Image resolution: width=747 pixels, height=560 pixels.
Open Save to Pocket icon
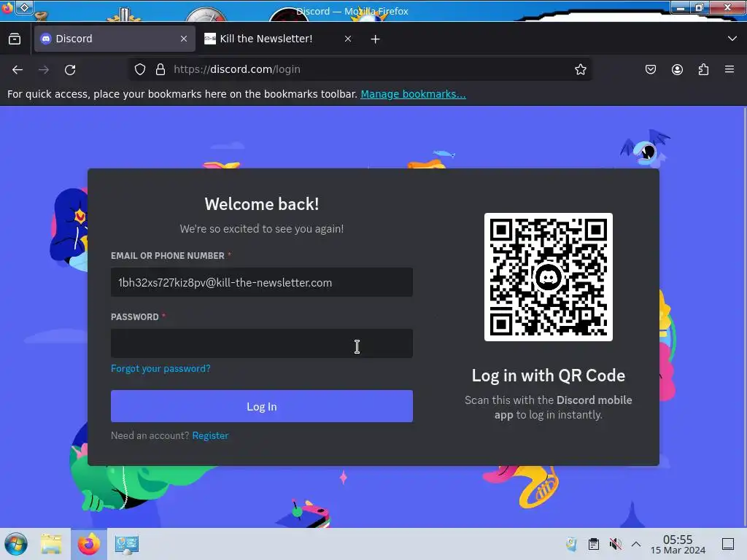point(650,69)
